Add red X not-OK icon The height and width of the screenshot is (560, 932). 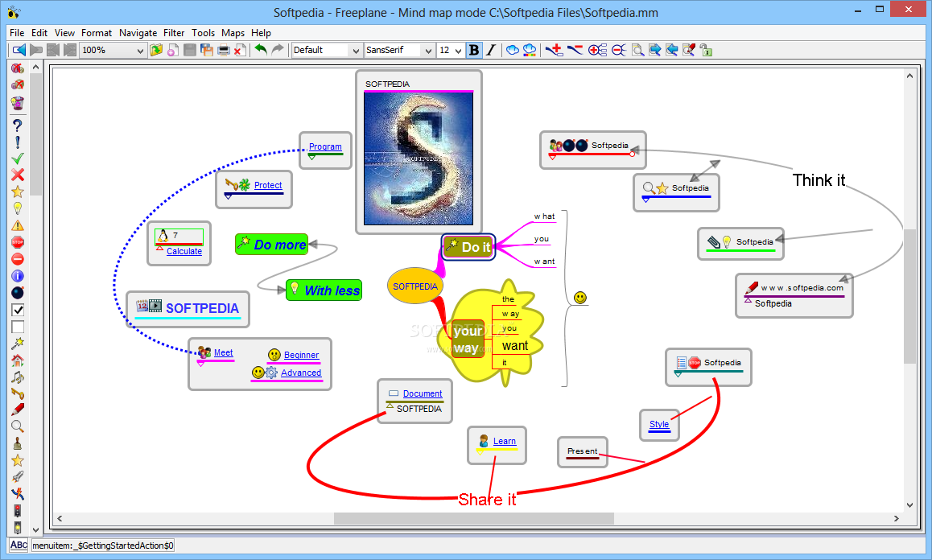[18, 175]
